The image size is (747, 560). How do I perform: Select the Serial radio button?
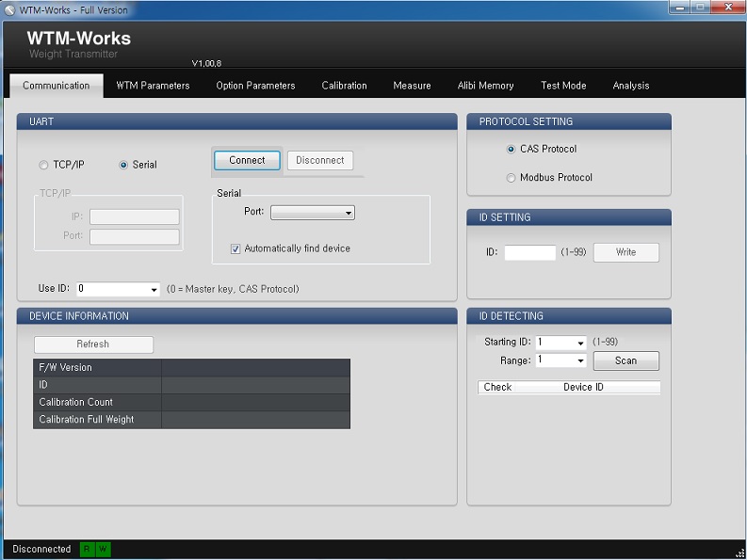123,166
